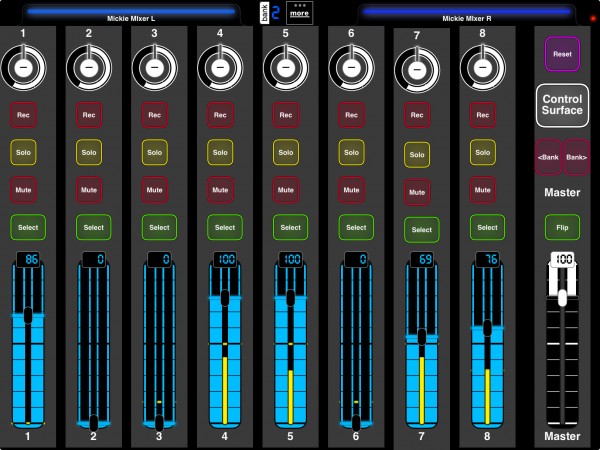600x450 pixels.
Task: Go to previous bank with <Bank
Action: (x=548, y=157)
